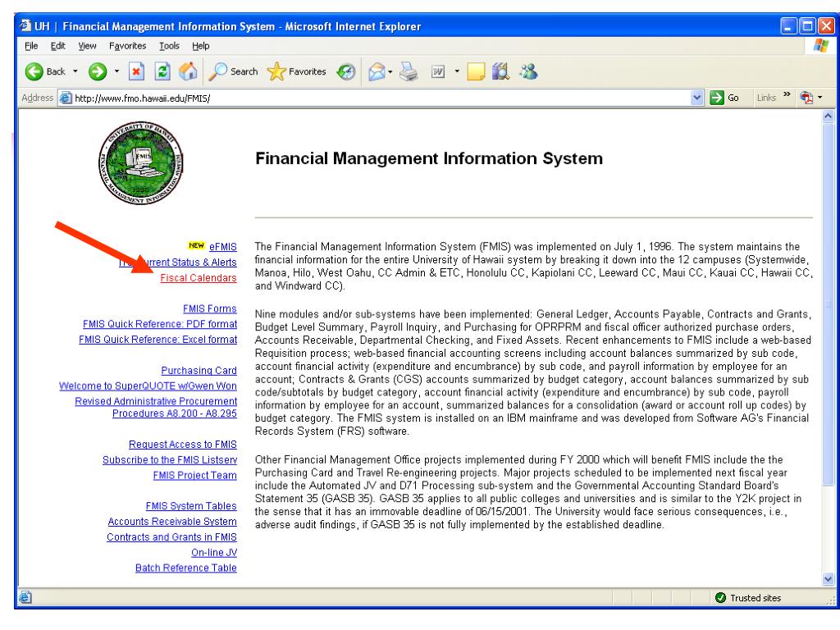The width and height of the screenshot is (840, 630).
Task: Open the Search magnifier toolbar button
Action: point(233,71)
